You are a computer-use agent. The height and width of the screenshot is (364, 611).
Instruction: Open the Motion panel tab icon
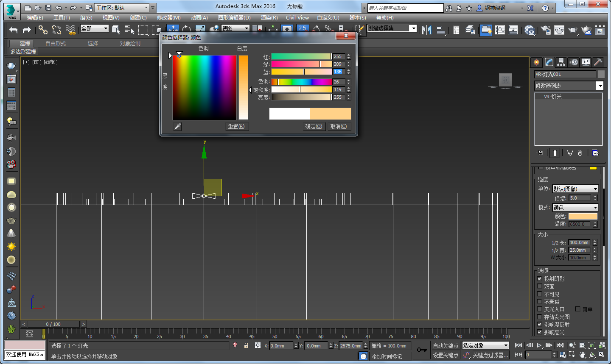pos(574,62)
